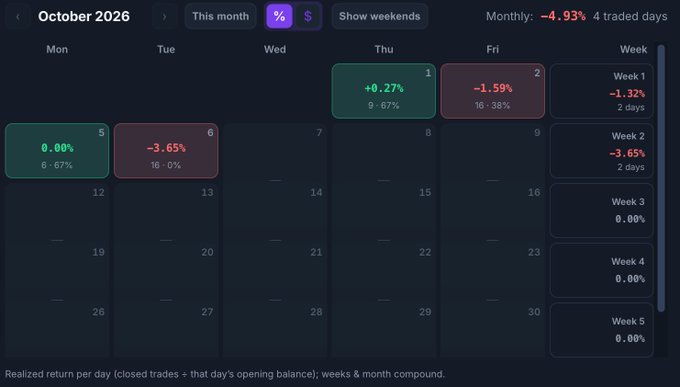
Task: Click the 4 traded days text
Action: (630, 16)
